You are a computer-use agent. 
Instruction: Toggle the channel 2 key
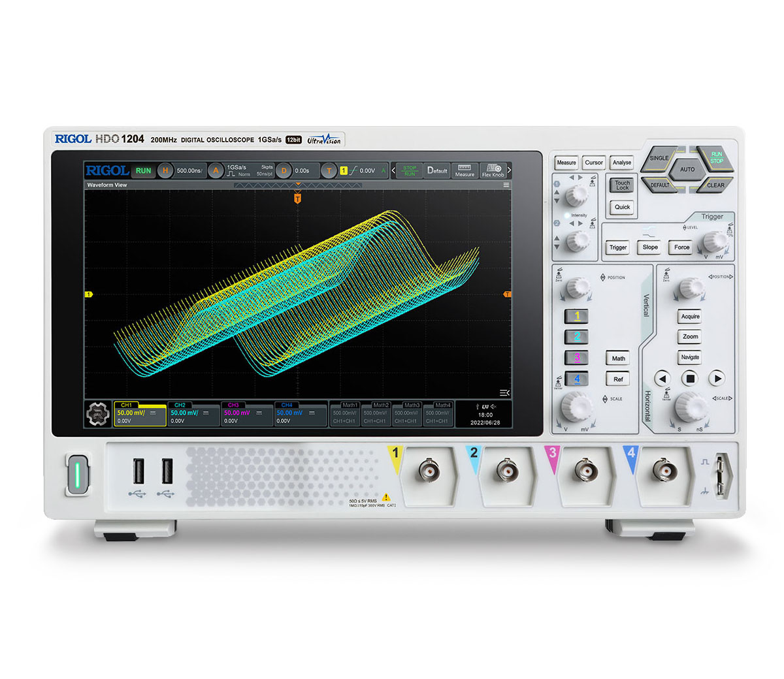576,337
